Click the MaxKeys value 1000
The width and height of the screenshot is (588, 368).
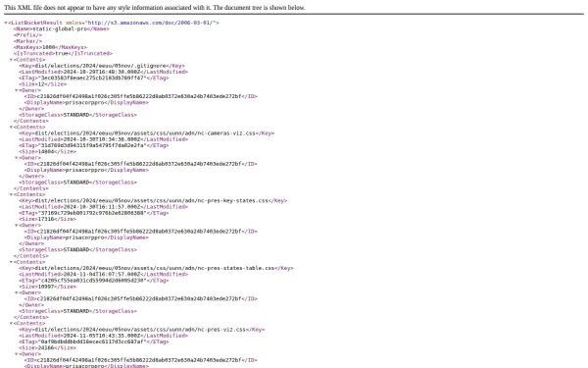tap(49, 47)
